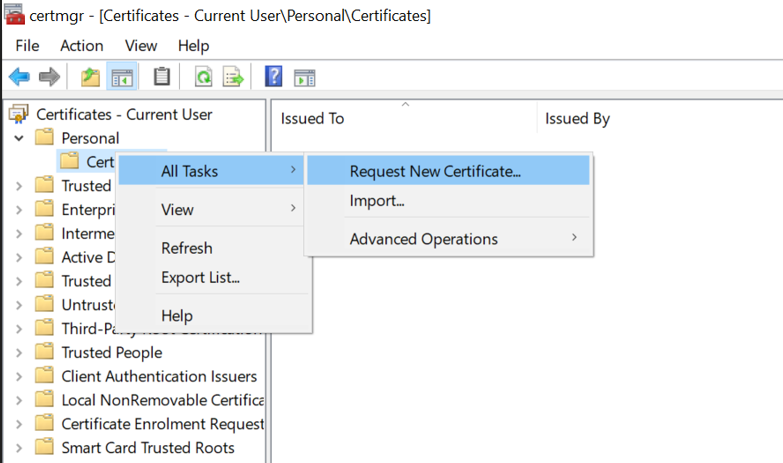Open Help via blue question mark icon
Viewport: 783px width, 463px height.
273,77
